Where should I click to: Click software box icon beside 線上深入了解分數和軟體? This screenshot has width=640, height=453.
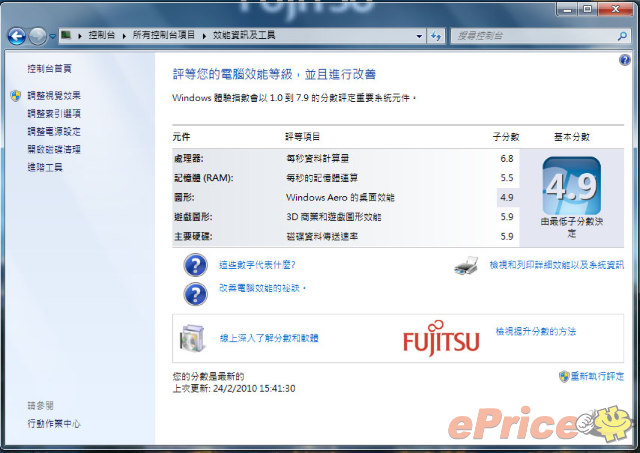pyautogui.click(x=192, y=338)
